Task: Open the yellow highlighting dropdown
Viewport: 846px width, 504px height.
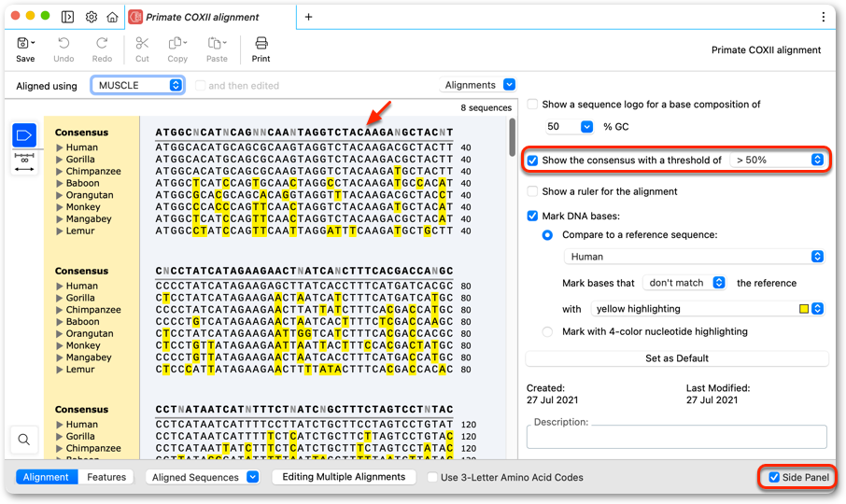Action: pyautogui.click(x=708, y=309)
